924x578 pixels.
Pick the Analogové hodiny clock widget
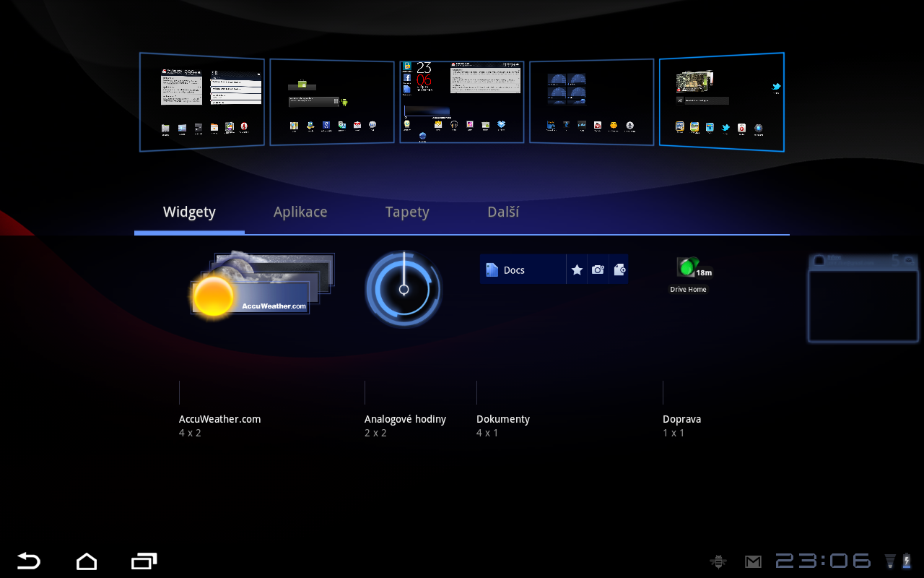coord(404,289)
